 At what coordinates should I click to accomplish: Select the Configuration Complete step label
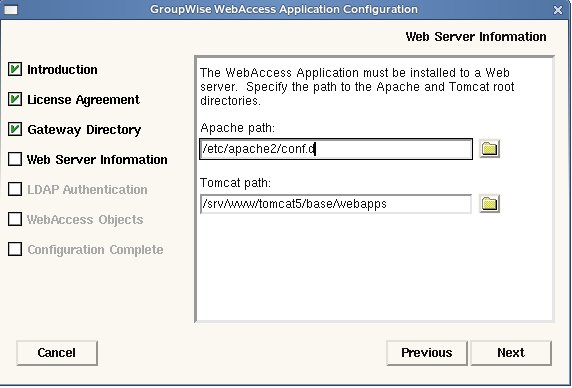[95, 250]
